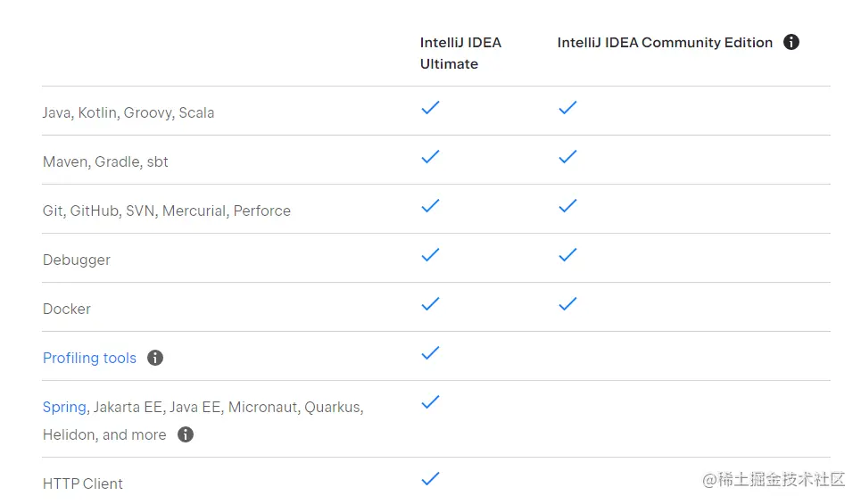
Task: Click the Docker row label
Action: click(67, 309)
